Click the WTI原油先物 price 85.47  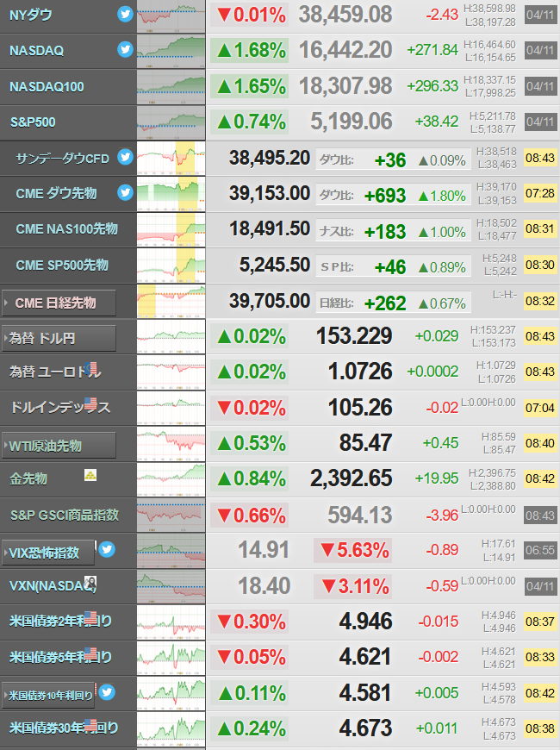366,443
